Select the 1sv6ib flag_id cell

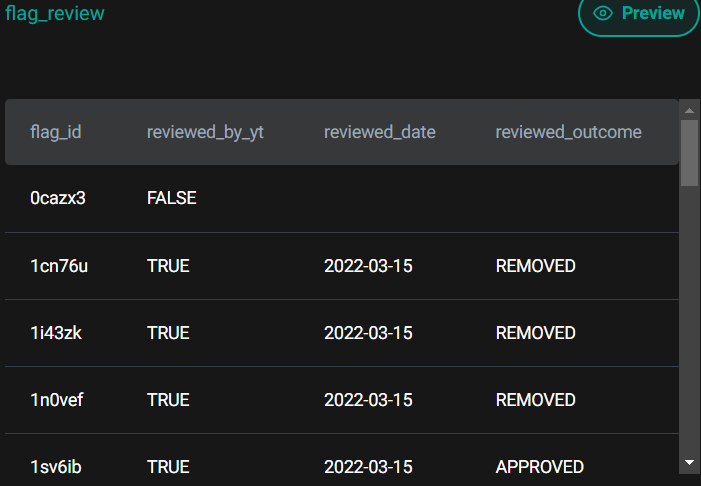pyautogui.click(x=56, y=467)
